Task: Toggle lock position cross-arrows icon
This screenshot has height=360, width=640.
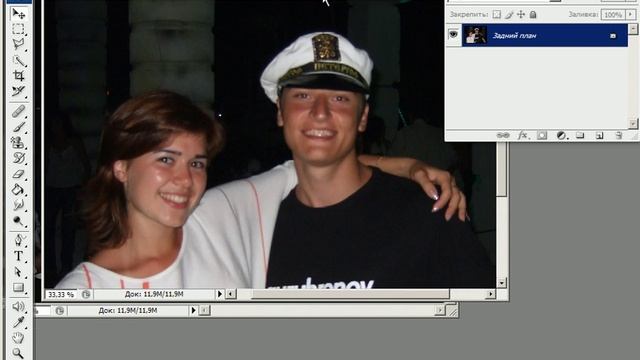Action: point(521,15)
